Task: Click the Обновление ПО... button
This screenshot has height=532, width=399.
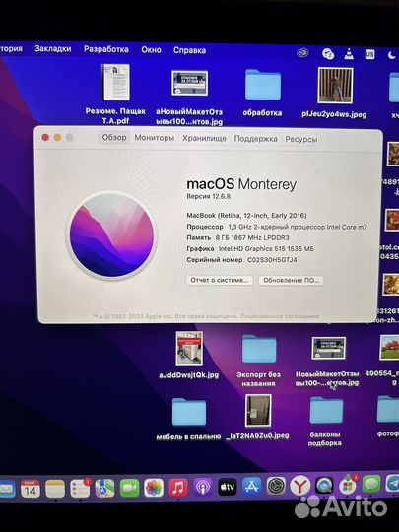Action: pyautogui.click(x=292, y=280)
